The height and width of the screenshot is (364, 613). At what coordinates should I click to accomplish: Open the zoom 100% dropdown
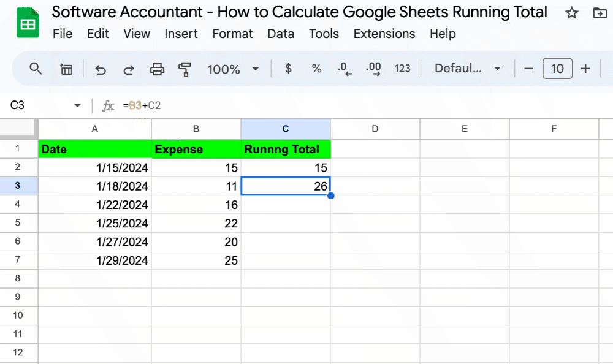point(233,69)
